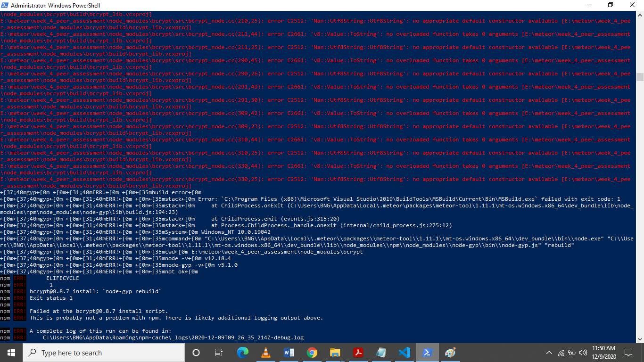
Task: Switch to the active PowerShell taskbar window
Action: point(427,352)
